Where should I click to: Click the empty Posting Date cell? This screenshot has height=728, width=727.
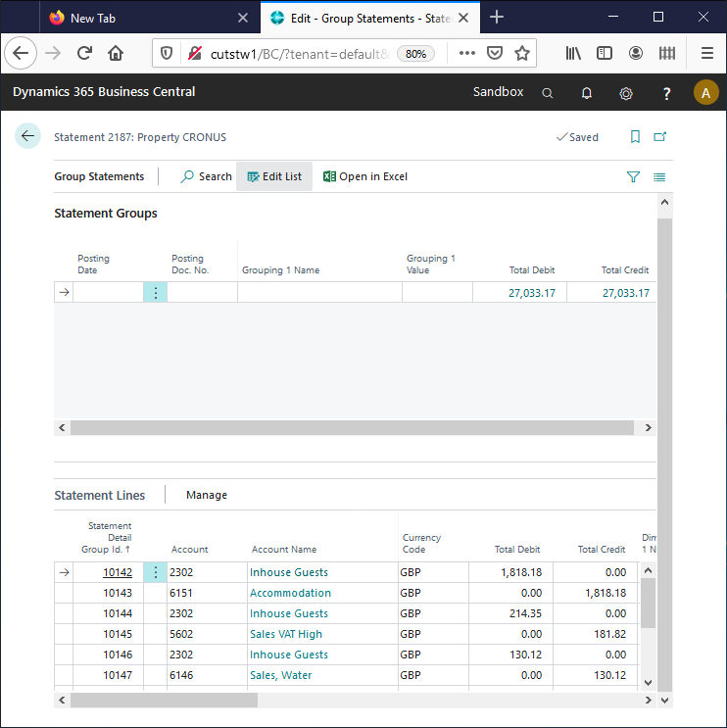point(108,293)
